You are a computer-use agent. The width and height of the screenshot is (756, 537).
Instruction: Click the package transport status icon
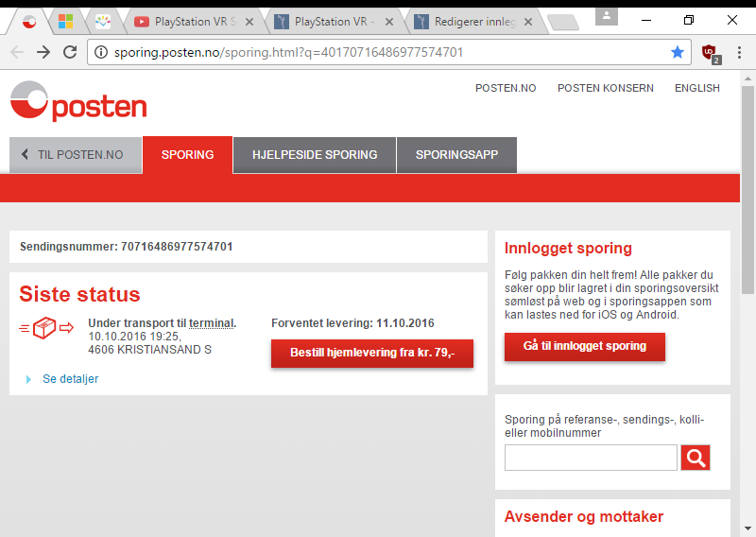(46, 328)
